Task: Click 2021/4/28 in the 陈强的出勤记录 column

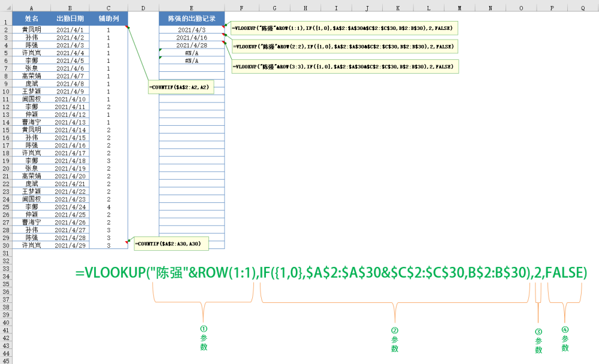Action: point(192,45)
